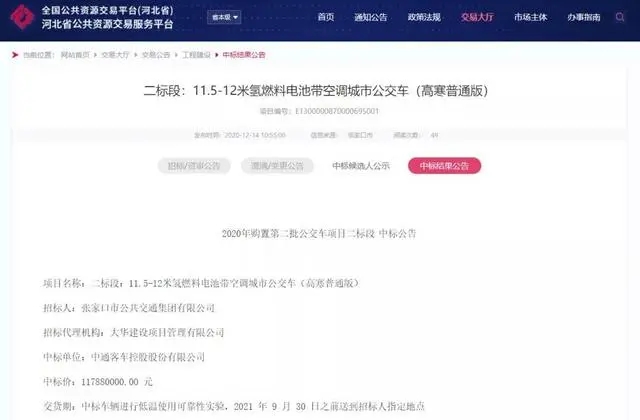Click the 工程建设 breadcrumb link
Image resolution: width=640 pixels, height=420 pixels.
(196, 55)
